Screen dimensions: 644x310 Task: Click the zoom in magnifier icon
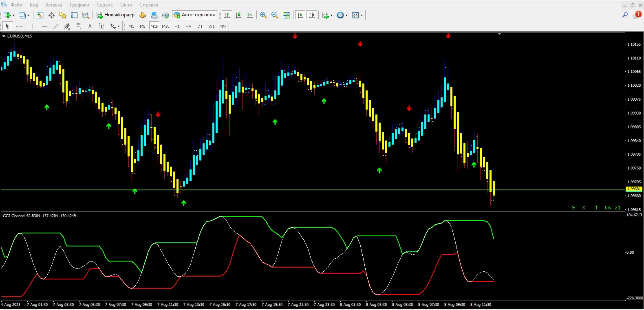(x=263, y=15)
